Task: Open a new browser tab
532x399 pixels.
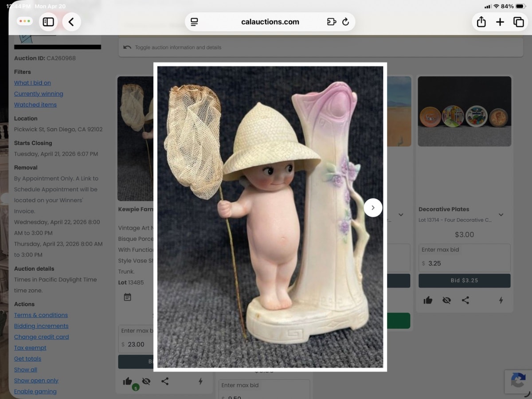Action: tap(500, 22)
